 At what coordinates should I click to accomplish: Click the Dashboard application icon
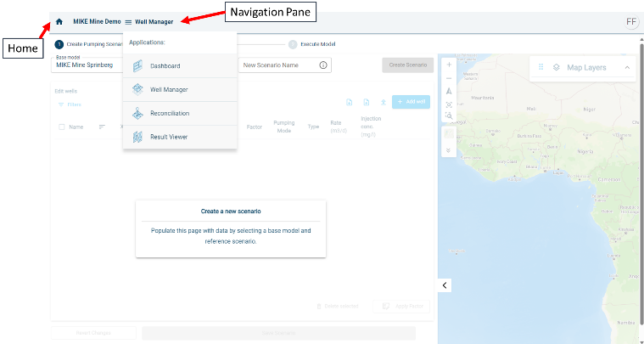[x=137, y=65]
